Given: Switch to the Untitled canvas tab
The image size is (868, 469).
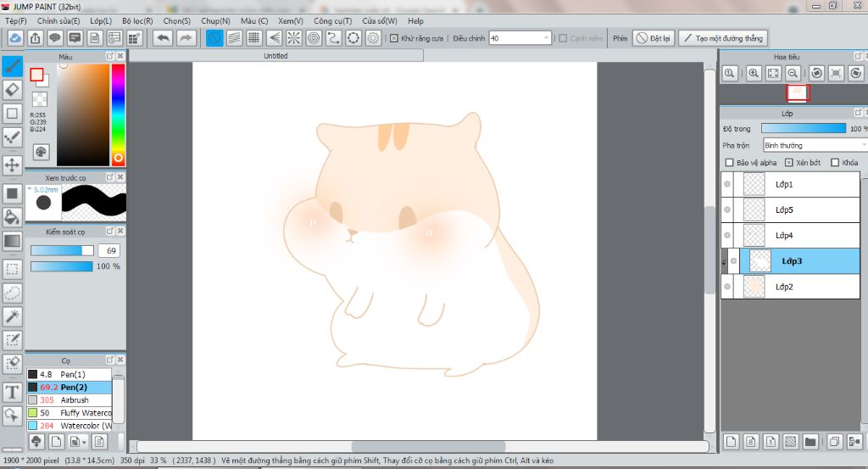Looking at the screenshot, I should pyautogui.click(x=275, y=56).
